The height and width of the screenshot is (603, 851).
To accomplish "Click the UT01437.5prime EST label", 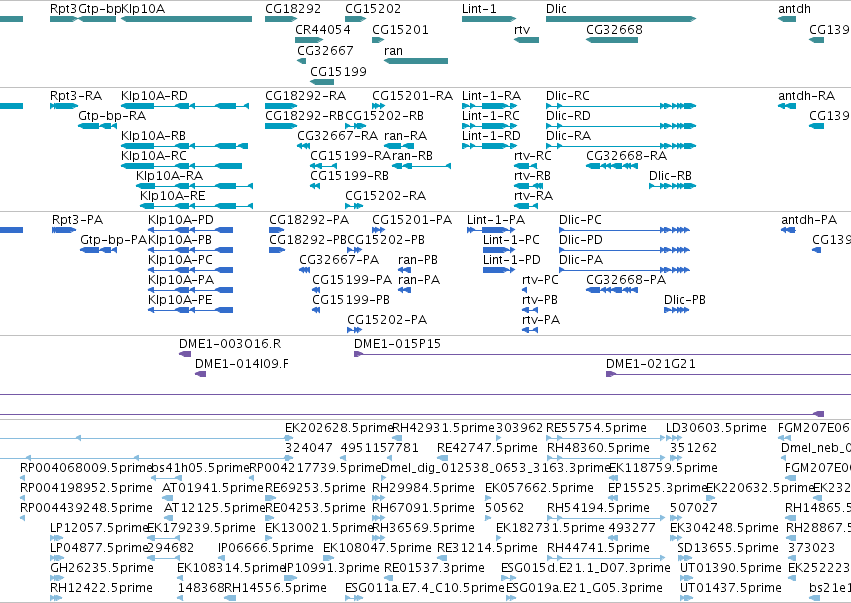I will (x=731, y=588).
